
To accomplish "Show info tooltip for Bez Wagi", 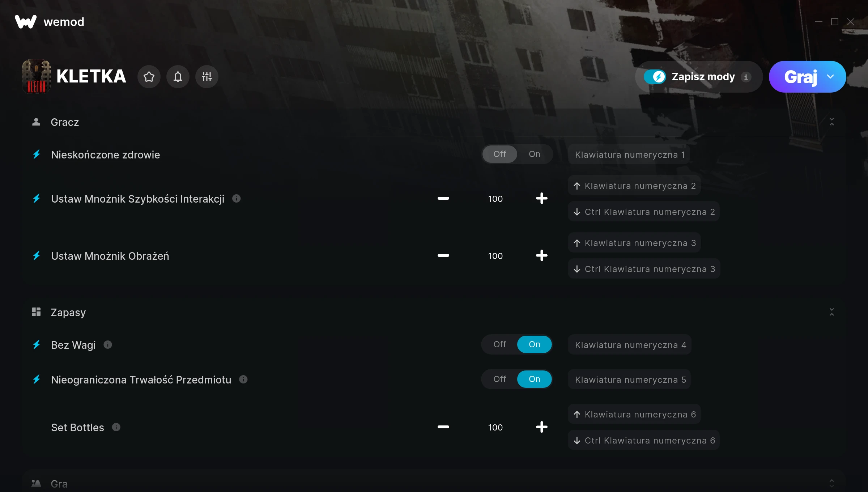I will (x=108, y=345).
